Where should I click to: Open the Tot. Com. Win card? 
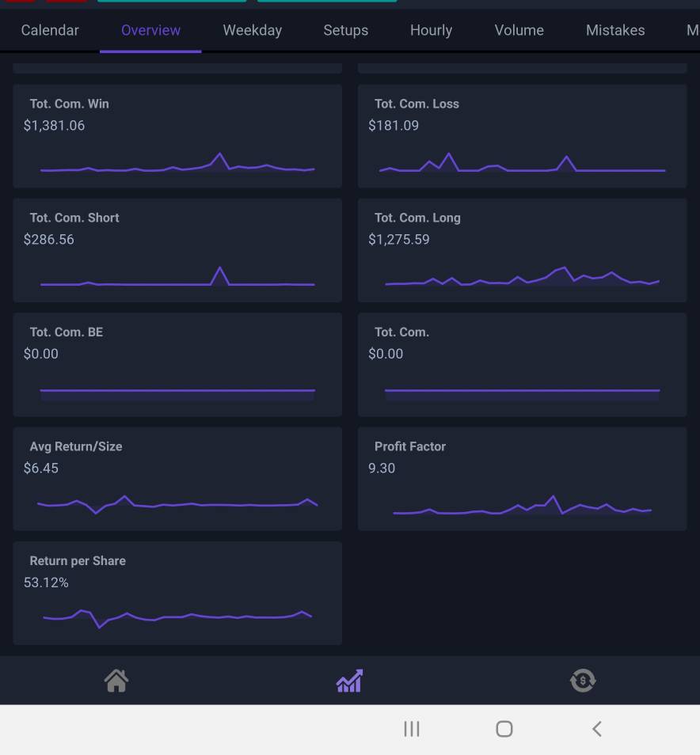coord(177,136)
